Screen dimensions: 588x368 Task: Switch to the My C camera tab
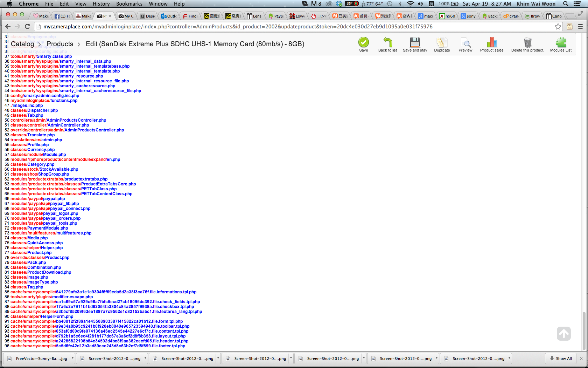(126, 16)
